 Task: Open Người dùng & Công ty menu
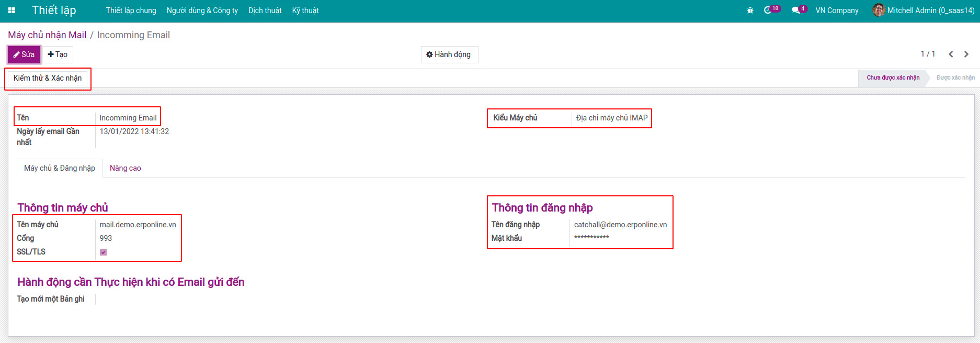pos(202,10)
